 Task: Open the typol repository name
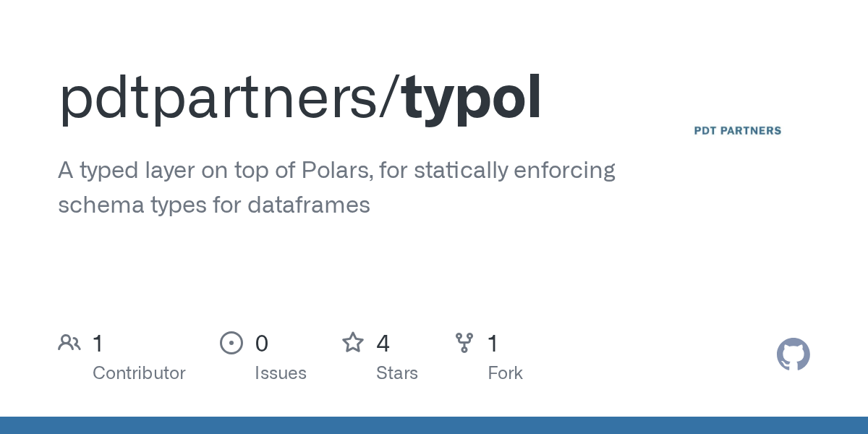point(472,99)
